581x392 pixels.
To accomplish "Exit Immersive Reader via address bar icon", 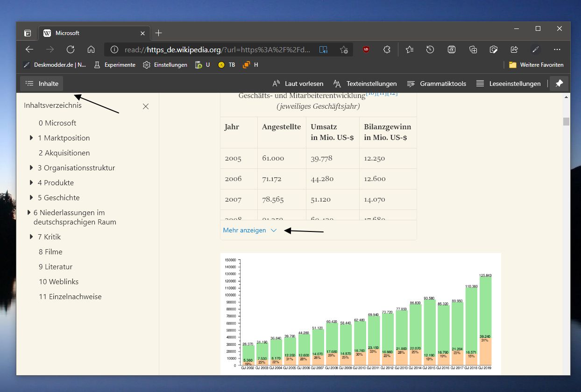I will coord(324,49).
